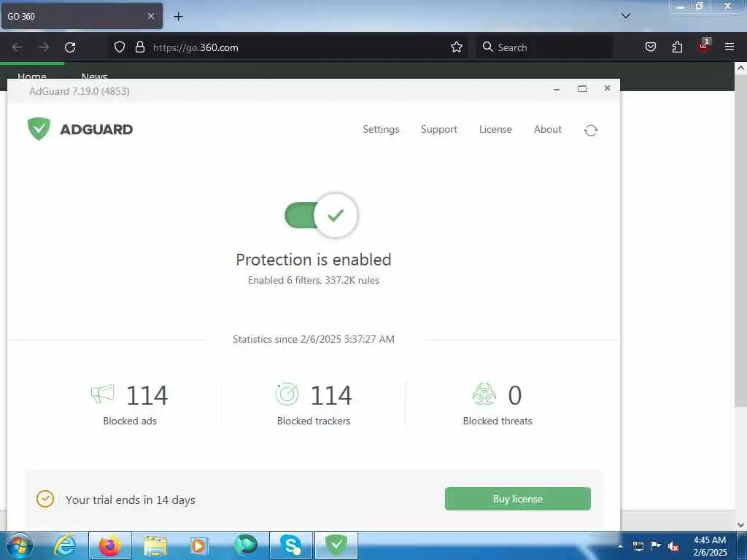Check for filter updates via refresh icon
The width and height of the screenshot is (747, 560).
pos(591,130)
